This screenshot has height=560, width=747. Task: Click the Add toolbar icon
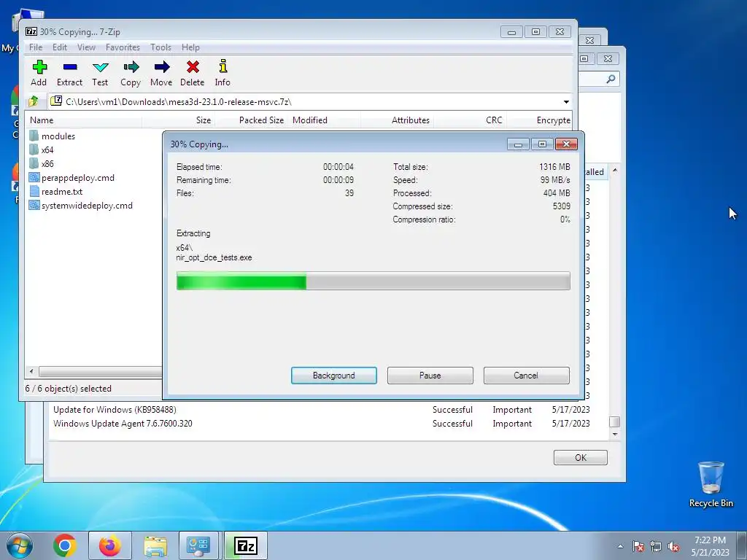coord(39,67)
